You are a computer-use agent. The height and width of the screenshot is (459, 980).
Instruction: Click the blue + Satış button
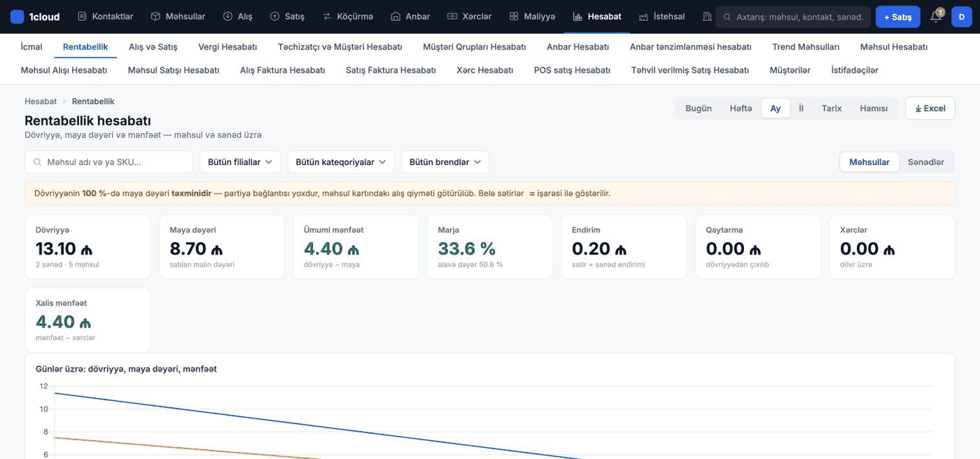(897, 17)
